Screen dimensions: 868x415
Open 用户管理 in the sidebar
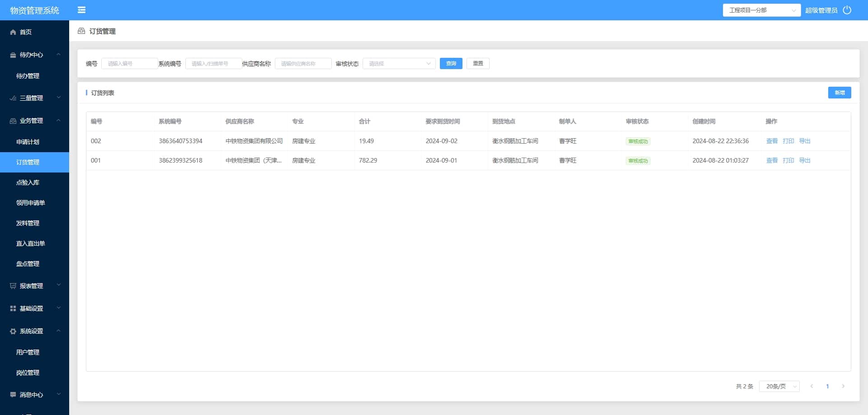(28, 352)
